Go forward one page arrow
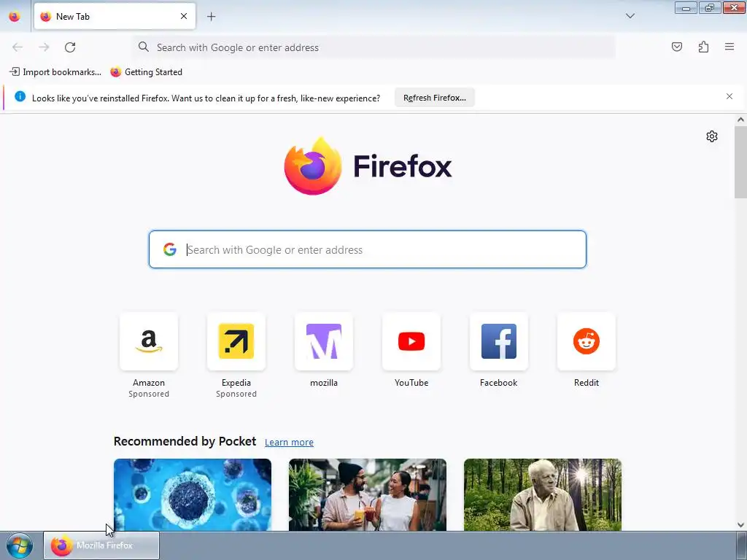Screen dimensions: 747x560 [x=44, y=47]
